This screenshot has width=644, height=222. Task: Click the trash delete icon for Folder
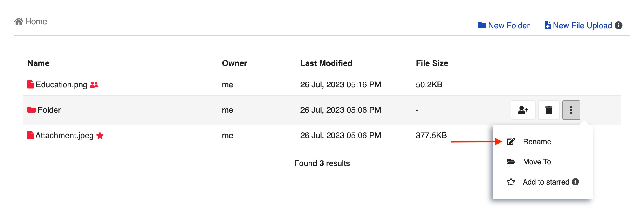(x=549, y=110)
